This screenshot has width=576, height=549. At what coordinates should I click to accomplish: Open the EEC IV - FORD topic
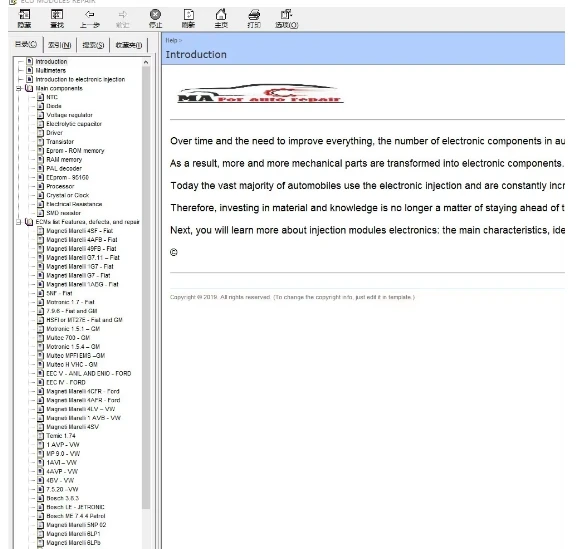point(66,383)
